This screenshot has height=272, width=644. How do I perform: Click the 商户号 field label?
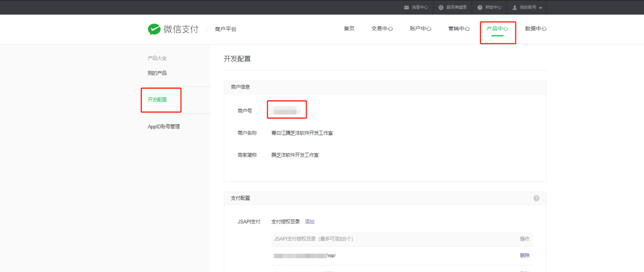[245, 111]
